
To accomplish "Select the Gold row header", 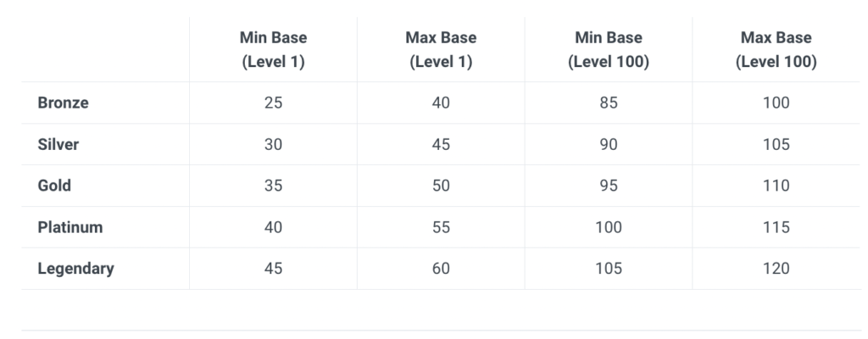I will coord(54,186).
